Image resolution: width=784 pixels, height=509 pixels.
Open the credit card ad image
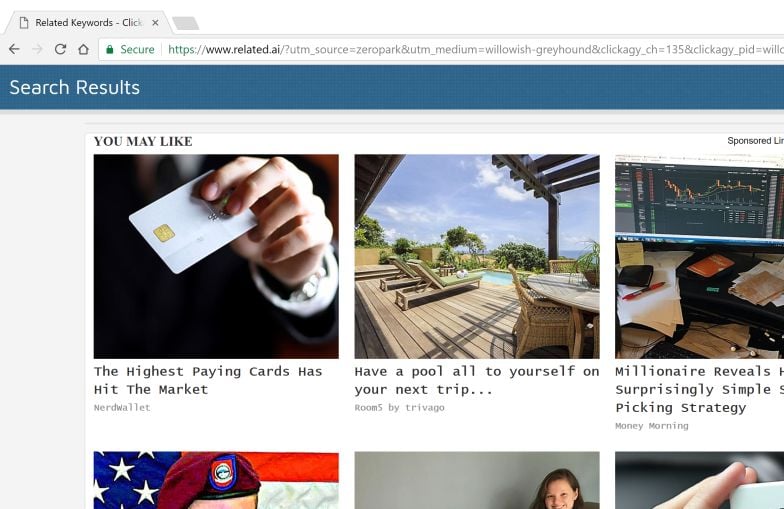[x=216, y=256]
